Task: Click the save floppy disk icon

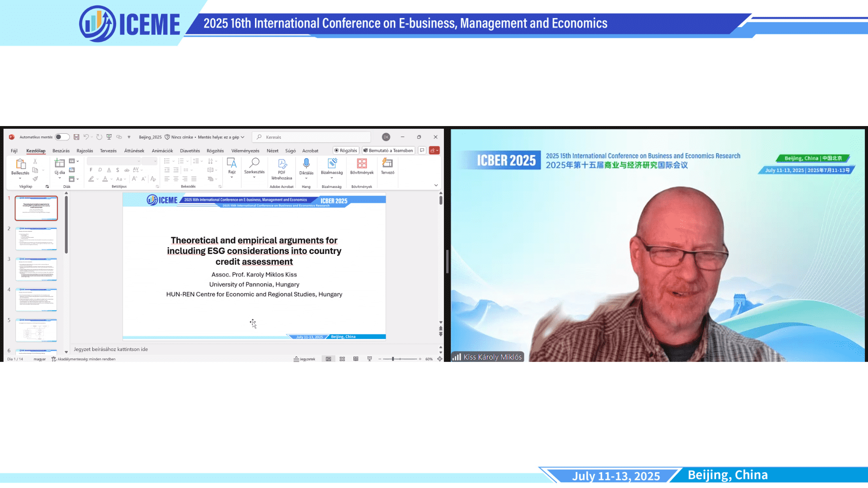Action: pos(76,137)
